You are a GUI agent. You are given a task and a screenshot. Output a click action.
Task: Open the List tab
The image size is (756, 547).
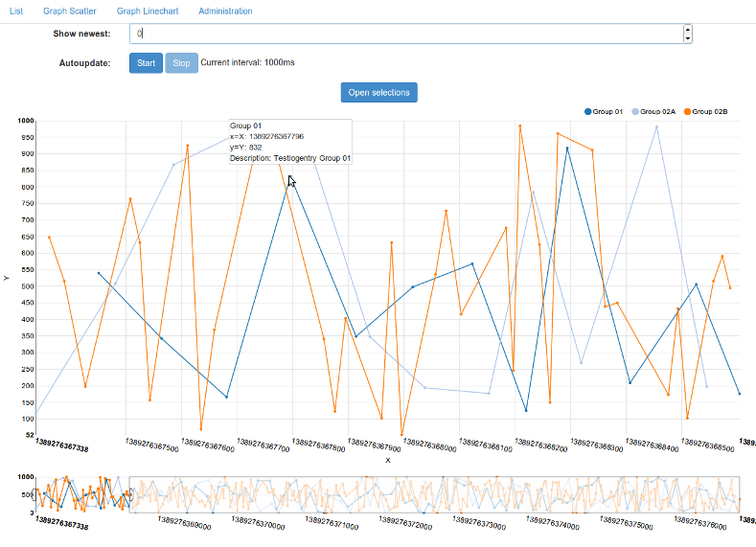tap(16, 11)
